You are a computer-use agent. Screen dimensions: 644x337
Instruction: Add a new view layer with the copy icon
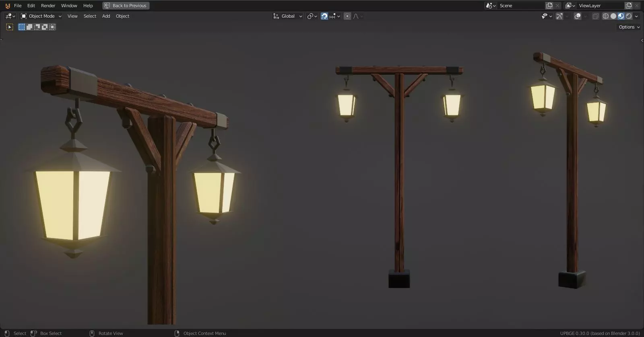(x=629, y=6)
